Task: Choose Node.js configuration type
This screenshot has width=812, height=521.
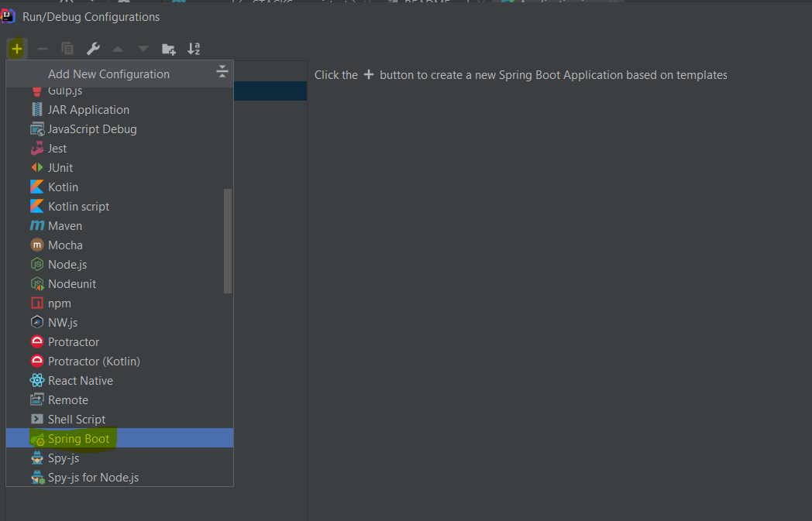Action: (x=119, y=265)
